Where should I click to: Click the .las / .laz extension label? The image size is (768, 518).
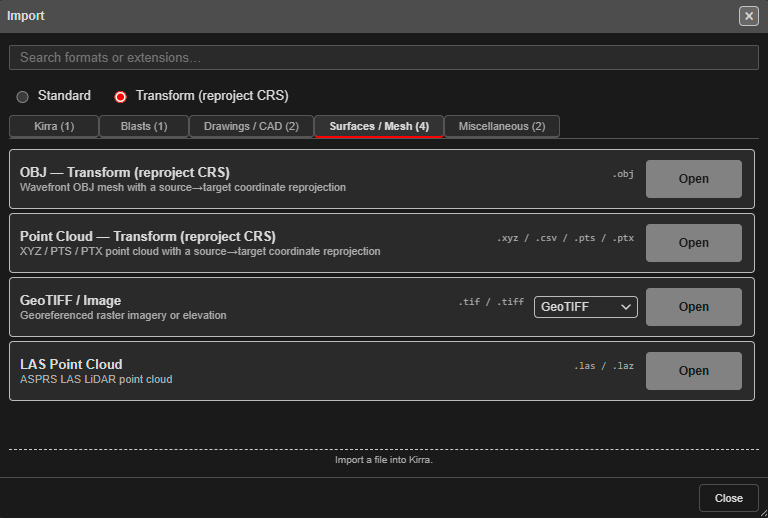point(604,366)
